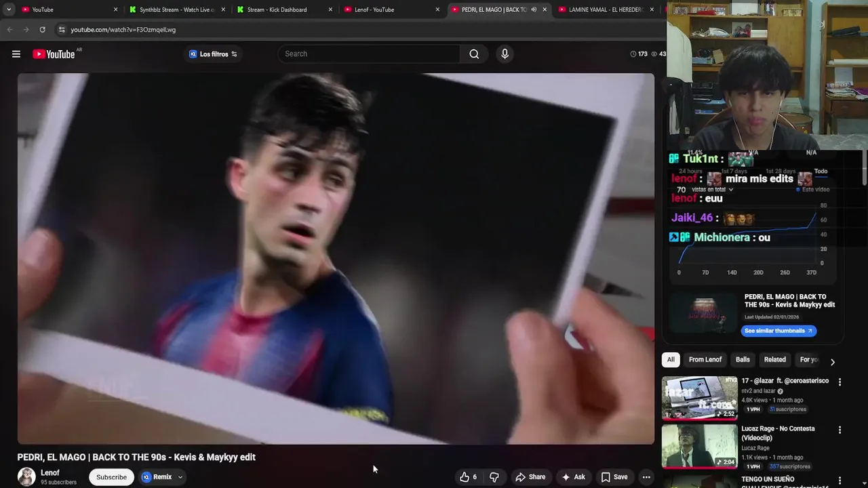Click the '95 subscribers' text

[x=58, y=483]
